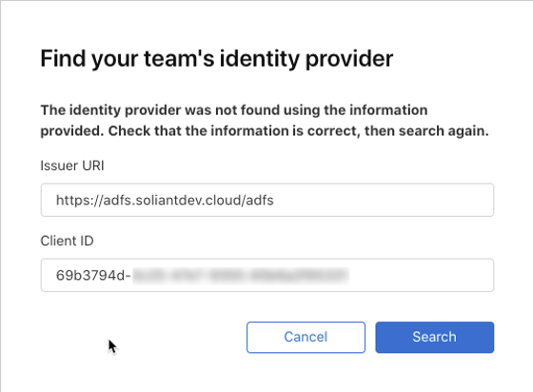The height and width of the screenshot is (392, 533).
Task: Focus the Issuer URI input field
Action: point(267,200)
